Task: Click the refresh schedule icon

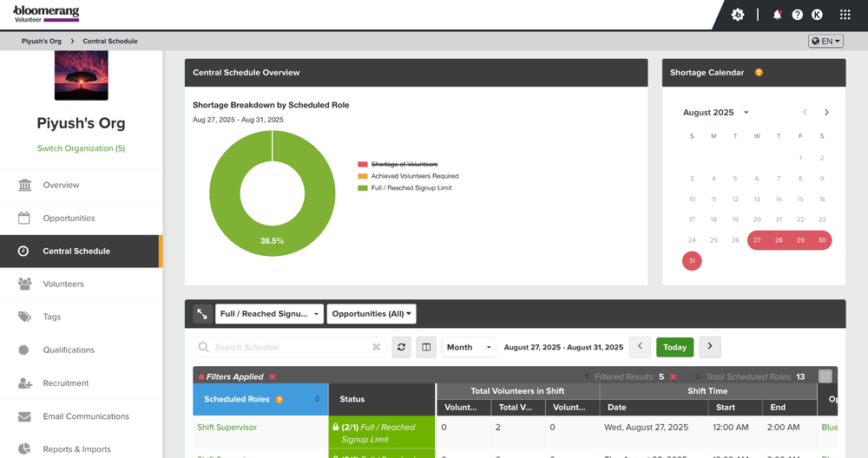Action: click(401, 347)
